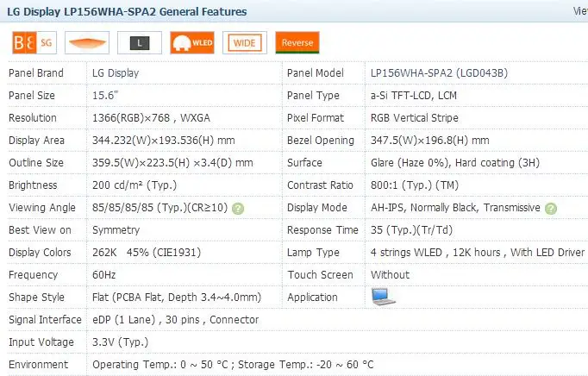
Task: Click the Frequency label
Action: 33,275
